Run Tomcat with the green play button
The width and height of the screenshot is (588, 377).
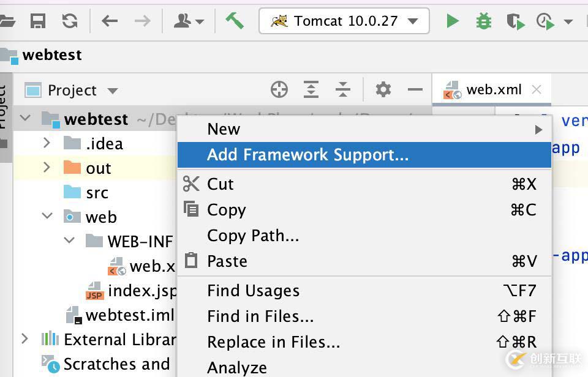coord(453,21)
